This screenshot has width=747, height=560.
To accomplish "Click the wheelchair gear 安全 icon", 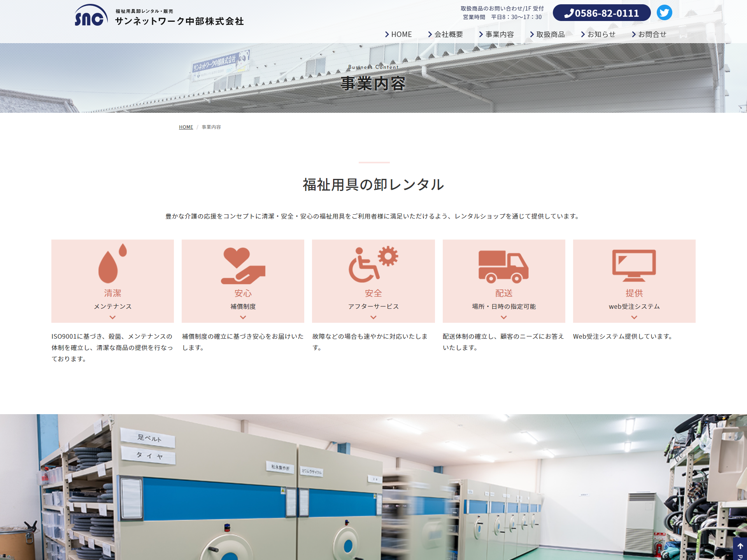I will (x=373, y=264).
